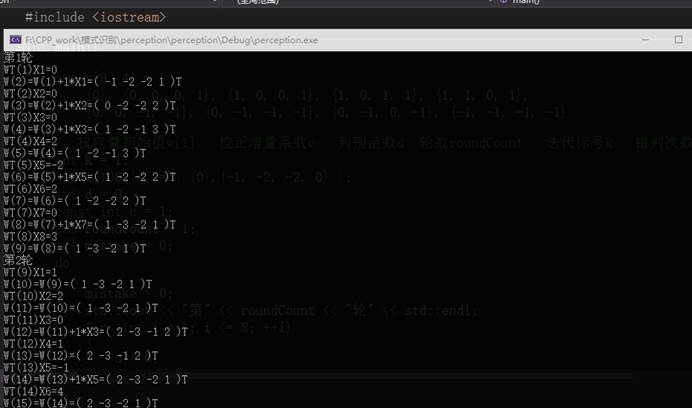Minimize the perception.exe console window
This screenshot has width=692, height=408.
[x=645, y=40]
